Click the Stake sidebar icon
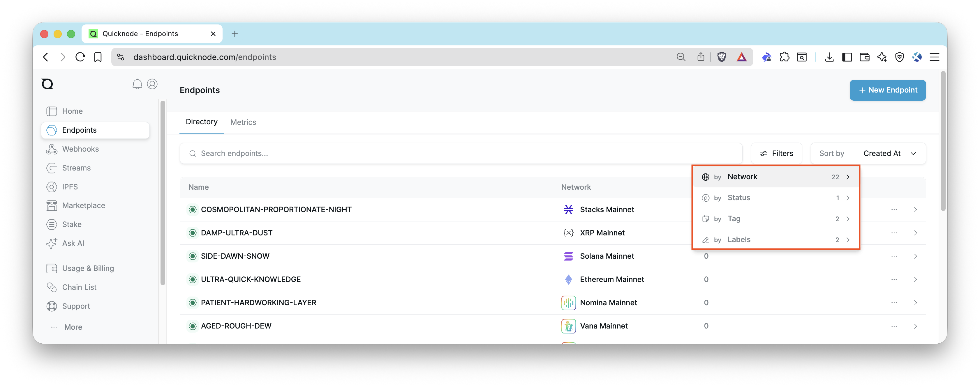Screen dimensions: 980x387 (x=52, y=224)
